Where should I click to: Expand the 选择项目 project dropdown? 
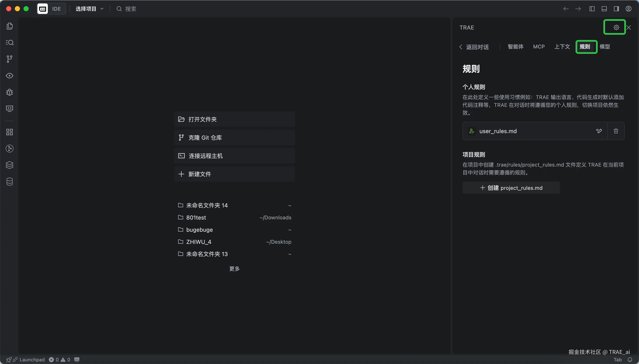coord(90,9)
